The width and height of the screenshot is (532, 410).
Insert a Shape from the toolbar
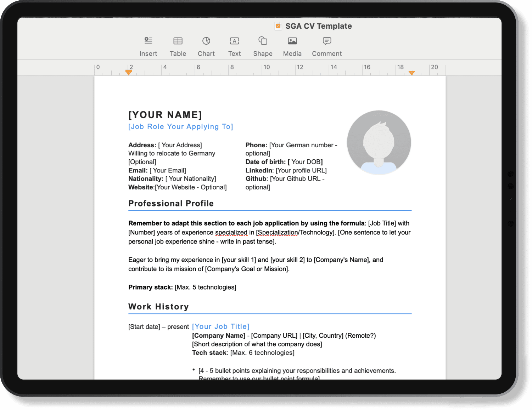(x=263, y=46)
